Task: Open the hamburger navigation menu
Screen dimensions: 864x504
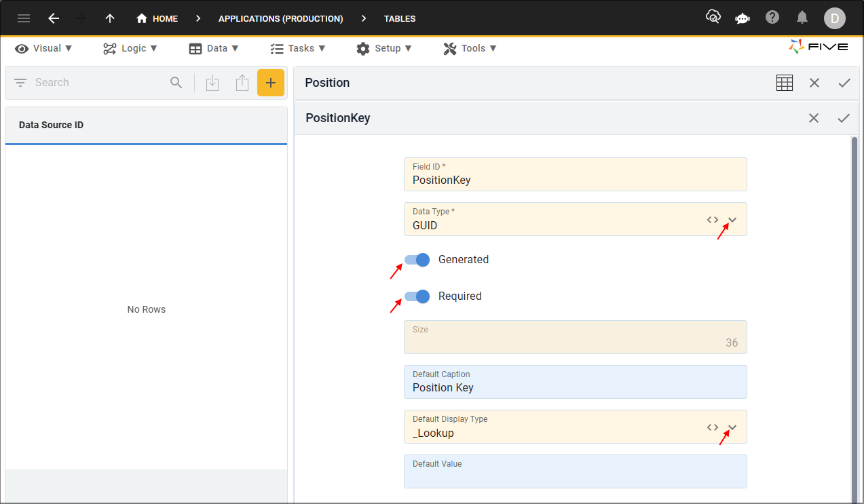Action: [24, 18]
